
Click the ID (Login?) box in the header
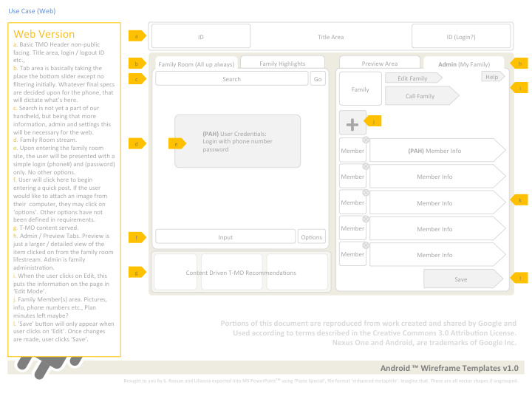tap(461, 37)
